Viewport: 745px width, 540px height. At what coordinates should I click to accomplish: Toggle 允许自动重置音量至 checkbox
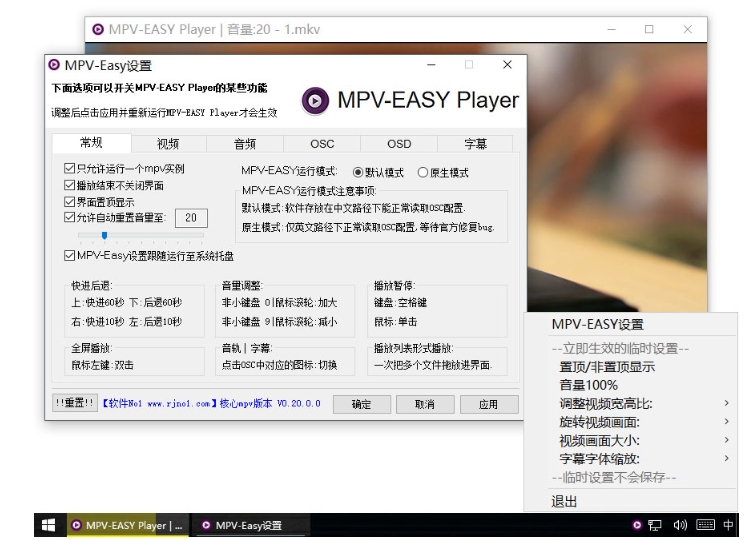tap(69, 218)
